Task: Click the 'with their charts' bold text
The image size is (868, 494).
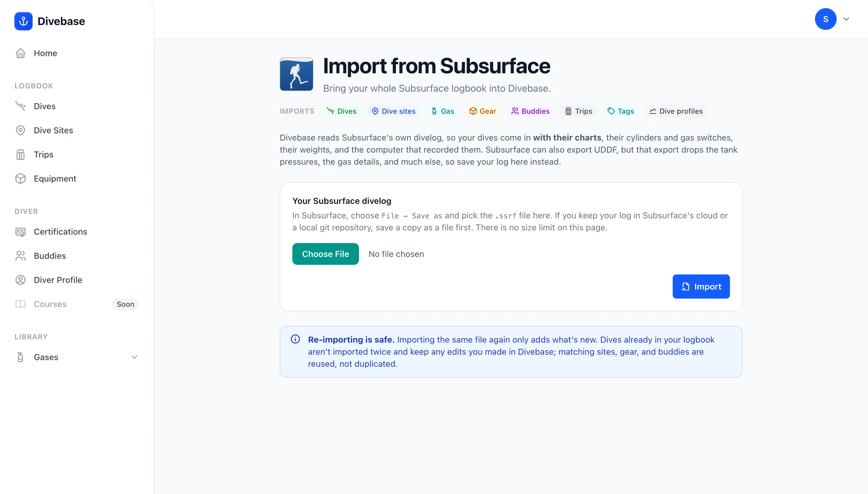Action: (567, 138)
